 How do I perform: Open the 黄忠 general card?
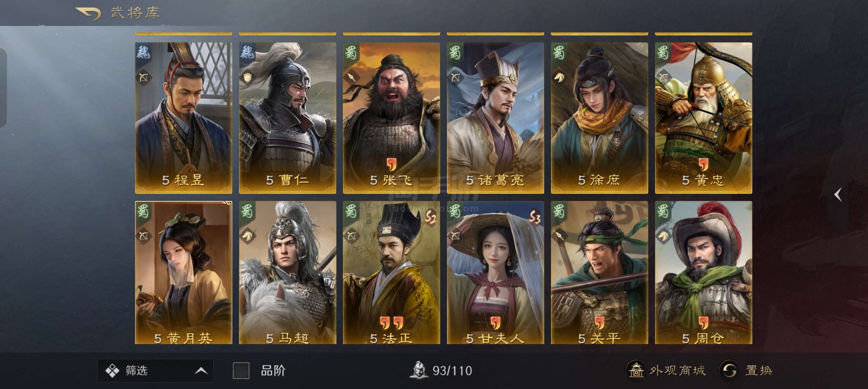point(704,118)
